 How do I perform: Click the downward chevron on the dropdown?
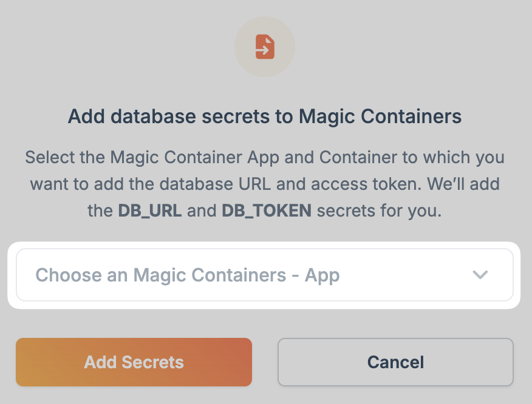[480, 274]
